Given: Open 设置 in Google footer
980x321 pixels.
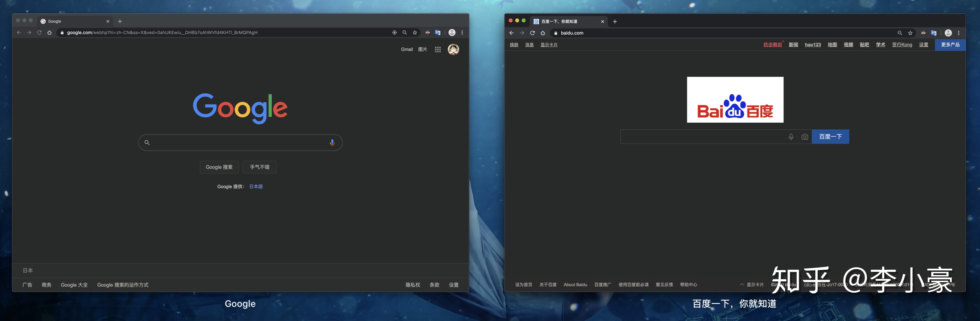Looking at the screenshot, I should (454, 285).
